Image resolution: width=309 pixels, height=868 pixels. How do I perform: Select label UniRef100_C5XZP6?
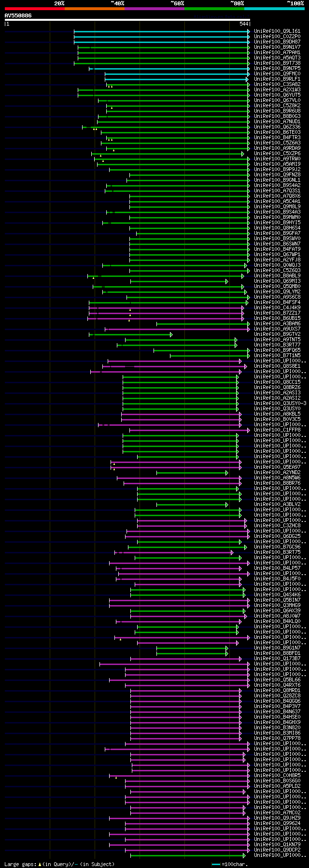[x=277, y=154]
